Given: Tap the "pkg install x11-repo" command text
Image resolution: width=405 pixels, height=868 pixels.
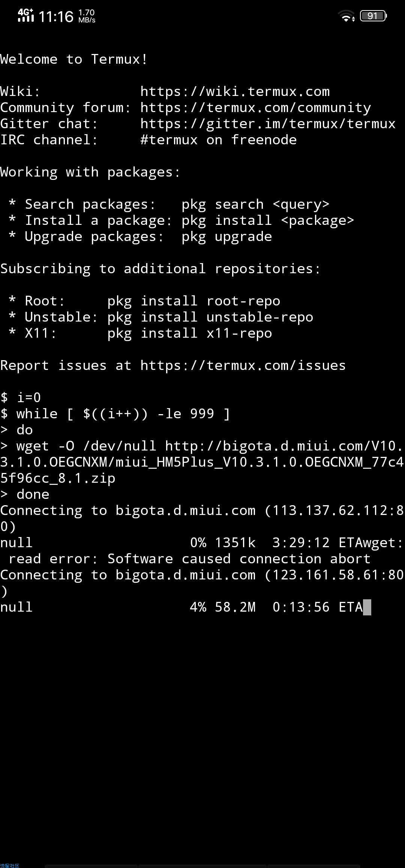Looking at the screenshot, I should coord(190,334).
